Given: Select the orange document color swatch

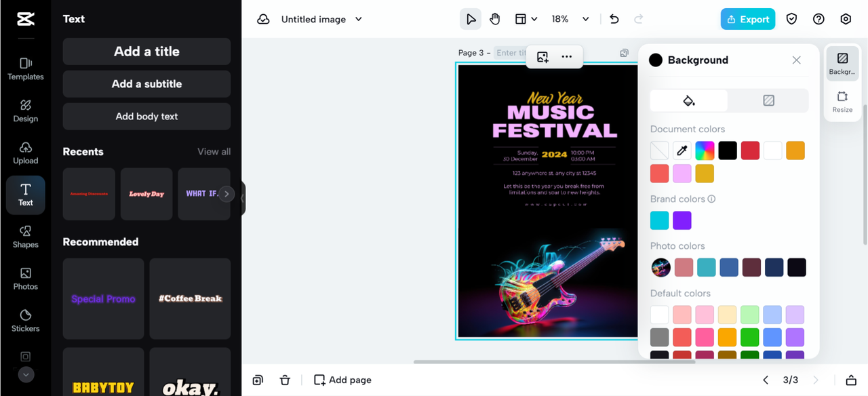Looking at the screenshot, I should tap(795, 151).
